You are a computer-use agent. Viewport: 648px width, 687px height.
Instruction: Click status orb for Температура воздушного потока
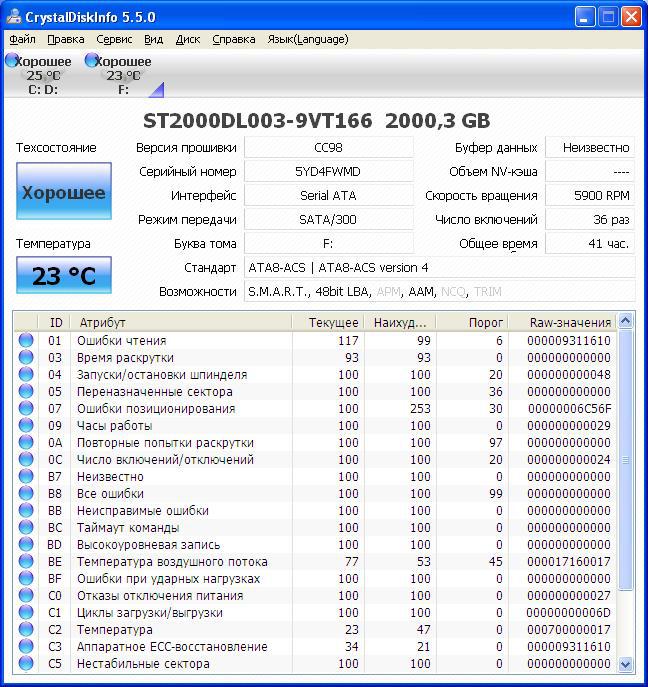(x=26, y=562)
